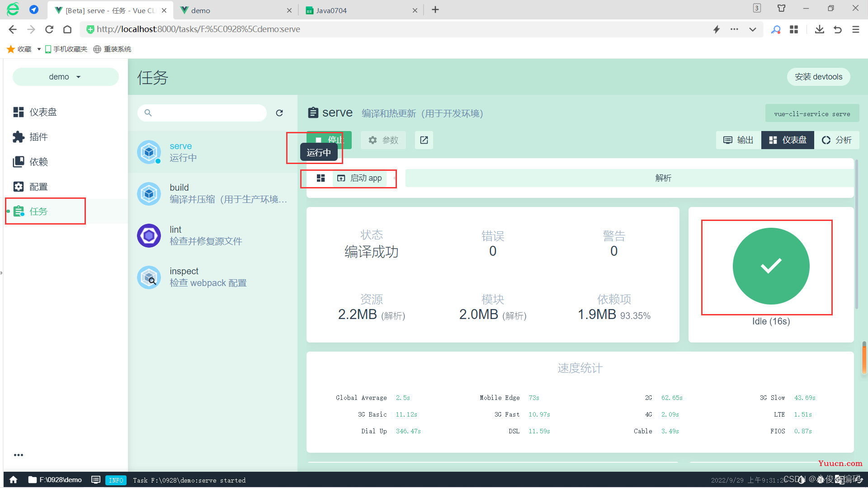Viewport: 868px width, 488px height.
Task: Click the vue-cli-service serve command label
Action: coord(812,114)
